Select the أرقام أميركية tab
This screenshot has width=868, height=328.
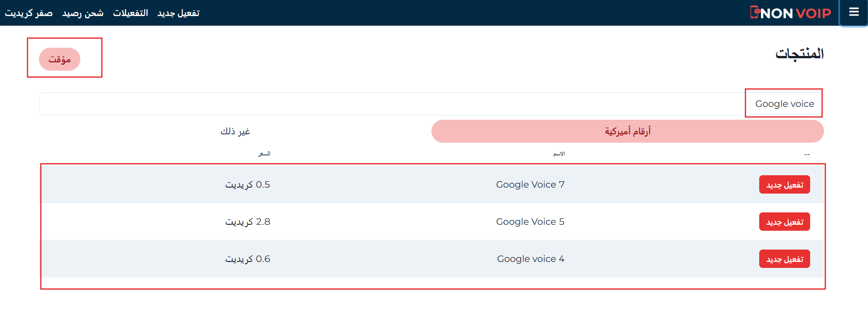point(627,131)
